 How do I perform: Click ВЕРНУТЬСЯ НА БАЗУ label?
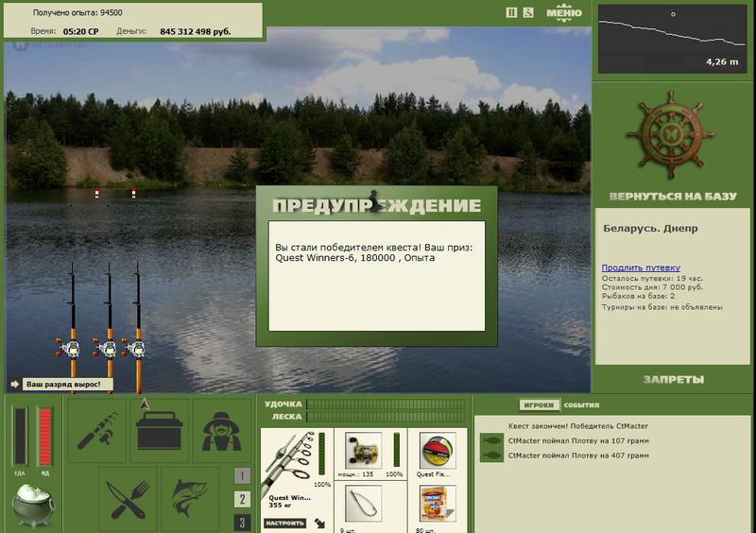tap(673, 197)
